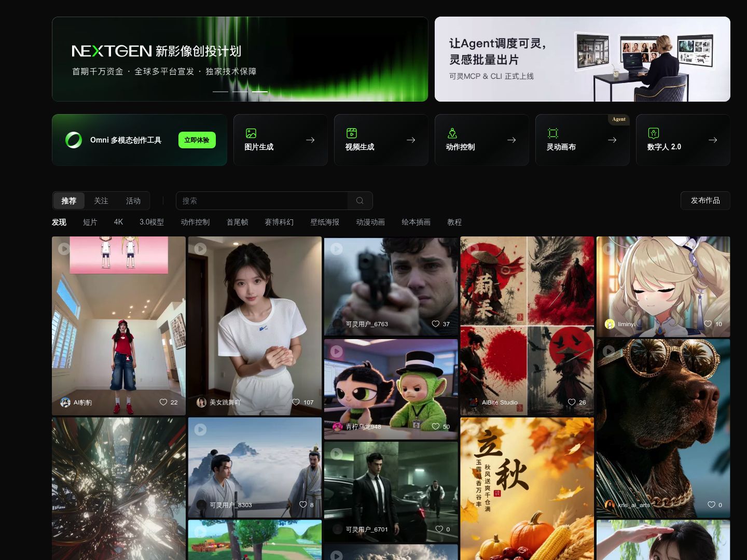The width and height of the screenshot is (747, 560).
Task: Switch to the 关注 tab
Action: [101, 201]
